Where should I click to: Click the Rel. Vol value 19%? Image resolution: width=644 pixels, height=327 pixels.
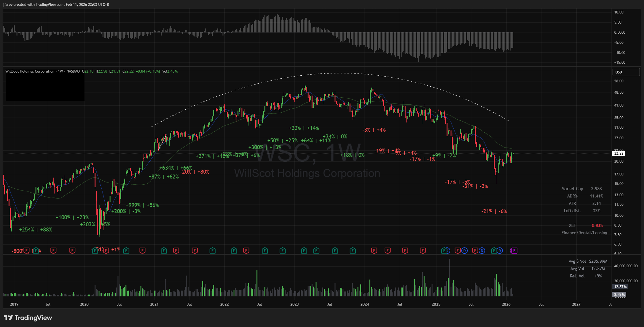click(598, 276)
